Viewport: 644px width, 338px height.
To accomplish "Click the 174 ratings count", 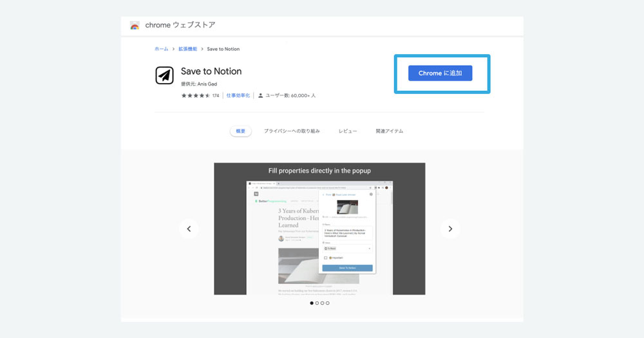I will tap(216, 96).
